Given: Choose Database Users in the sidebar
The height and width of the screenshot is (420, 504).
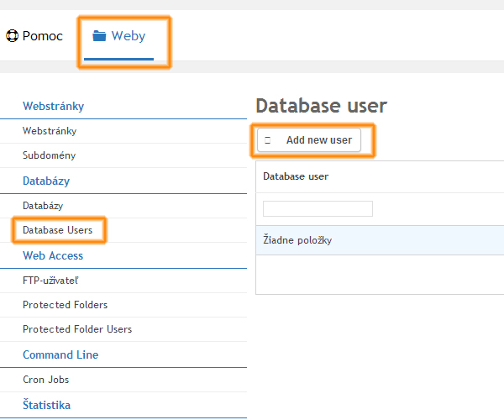Looking at the screenshot, I should pos(57,229).
